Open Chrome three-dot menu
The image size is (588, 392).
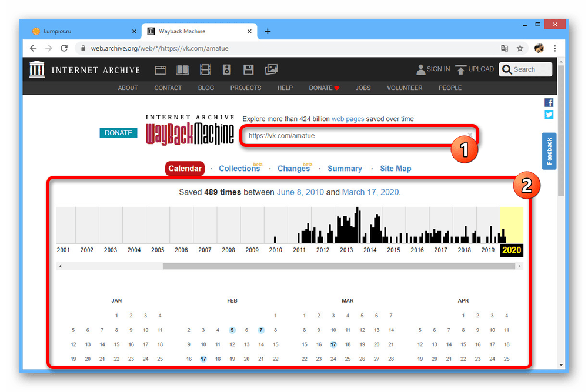coord(554,48)
